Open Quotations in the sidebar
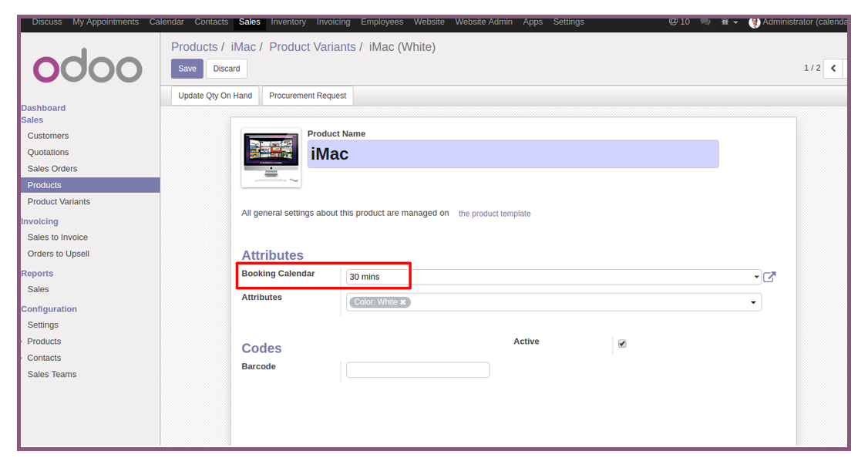 48,153
